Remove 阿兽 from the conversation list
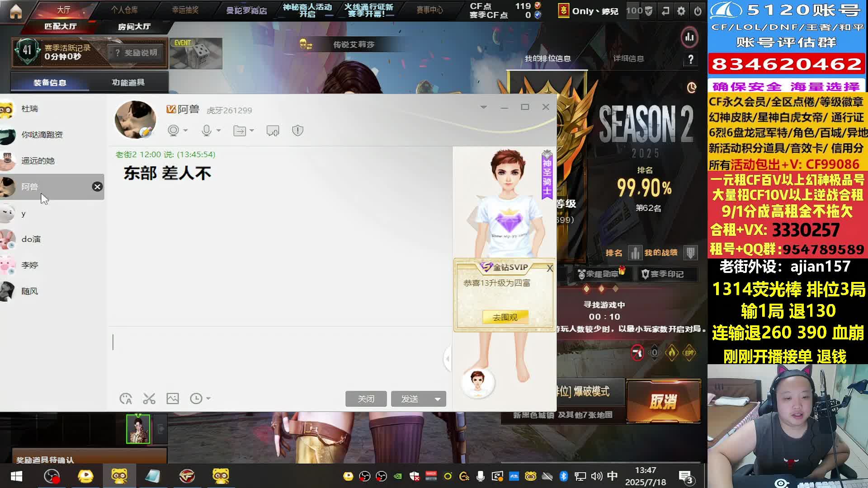Viewport: 868px width, 488px height. point(97,187)
